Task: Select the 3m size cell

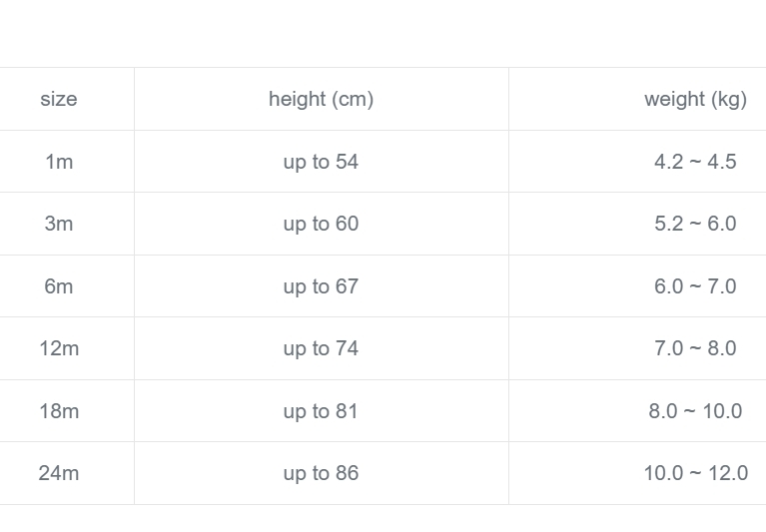Action: coord(59,224)
